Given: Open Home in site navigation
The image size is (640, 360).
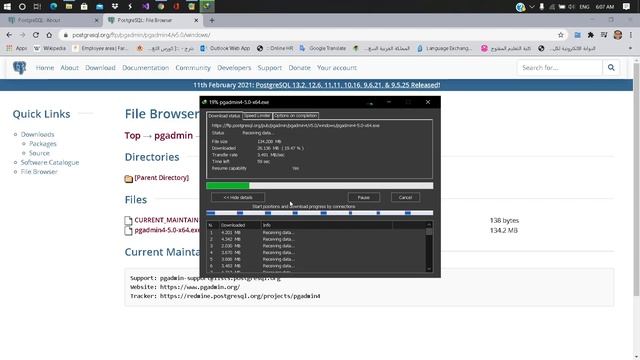Looking at the screenshot, I should [x=45, y=68].
